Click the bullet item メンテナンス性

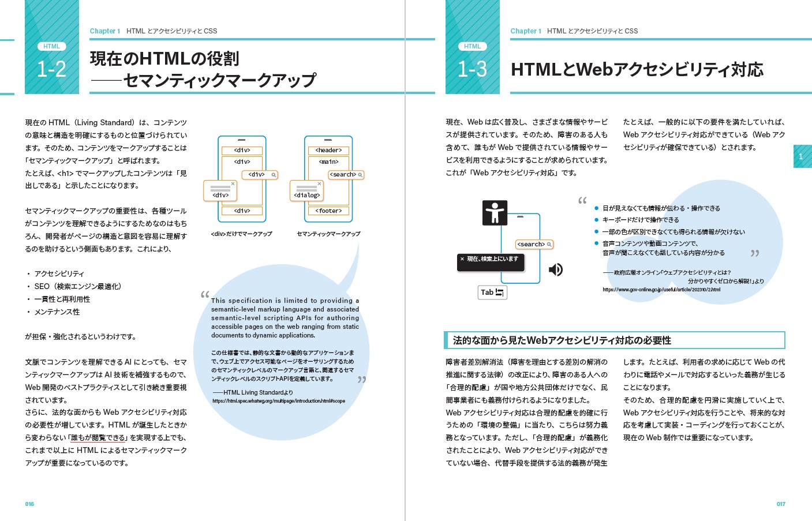[57, 312]
